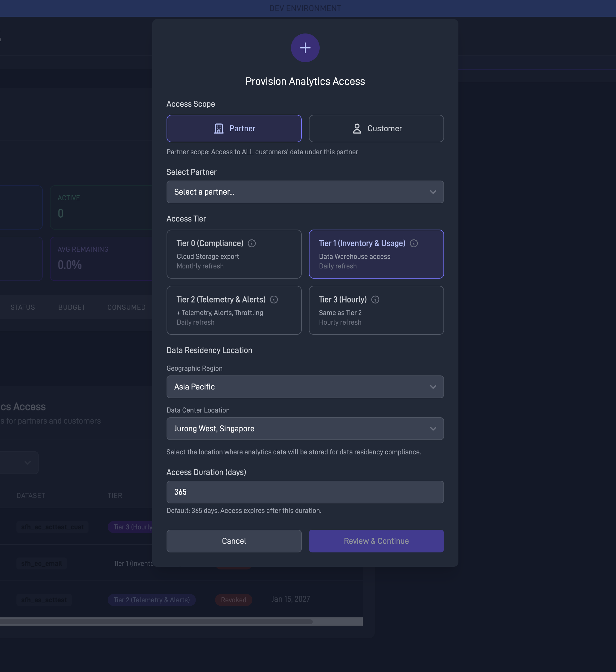The width and height of the screenshot is (616, 672).
Task: Click the CONSUMED column header
Action: pyautogui.click(x=126, y=307)
